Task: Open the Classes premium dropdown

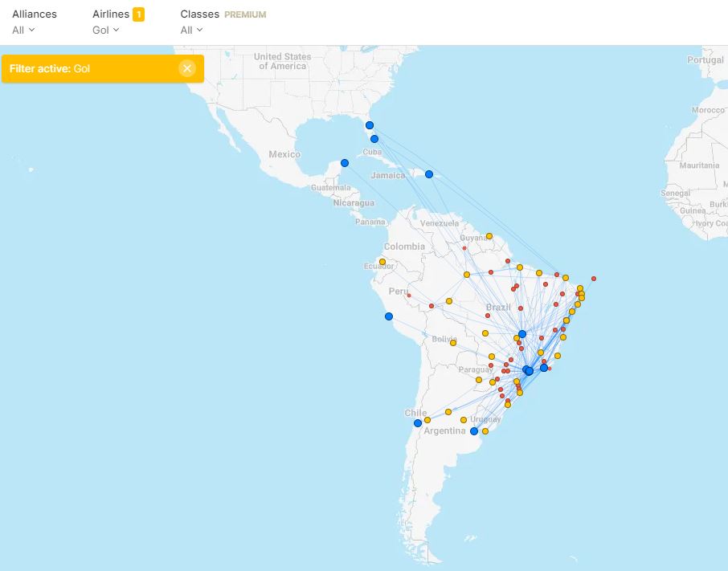Action: coord(191,30)
